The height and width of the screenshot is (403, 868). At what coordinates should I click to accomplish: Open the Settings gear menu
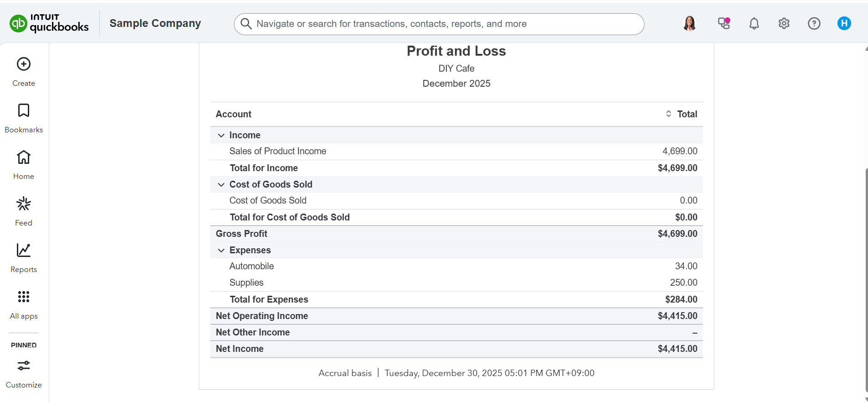pos(784,24)
